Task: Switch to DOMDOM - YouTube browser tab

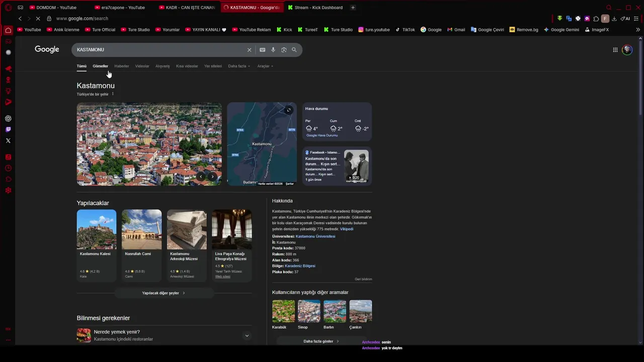Action: pyautogui.click(x=56, y=8)
